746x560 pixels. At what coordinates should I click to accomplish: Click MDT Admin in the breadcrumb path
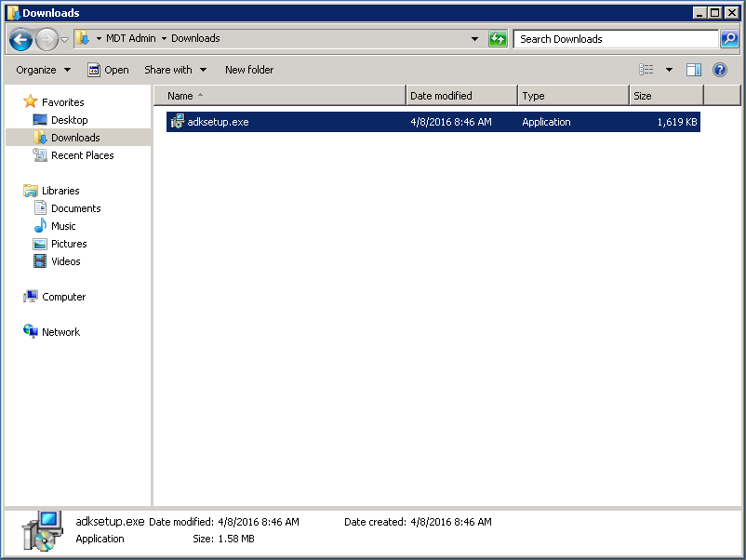pyautogui.click(x=130, y=38)
